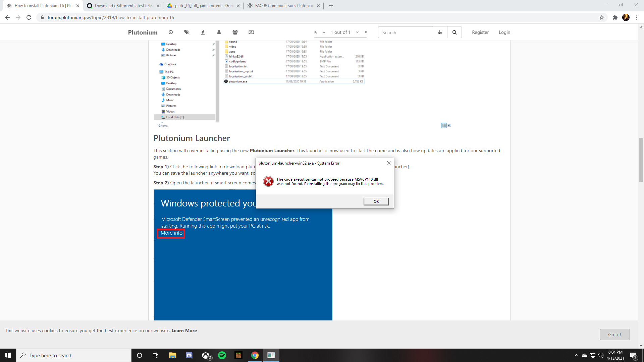Close the qBittorrent download tab
Screen dimensions: 644x362
[x=158, y=6]
